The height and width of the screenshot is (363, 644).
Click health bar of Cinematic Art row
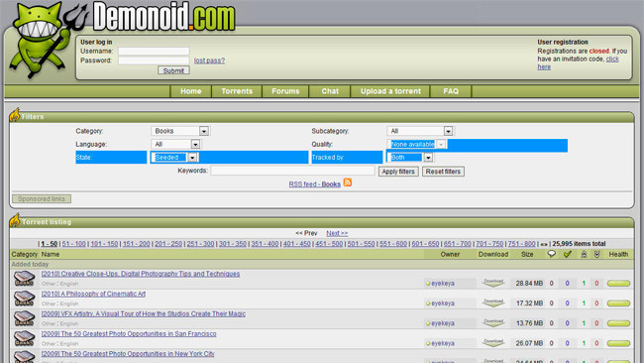pyautogui.click(x=618, y=303)
